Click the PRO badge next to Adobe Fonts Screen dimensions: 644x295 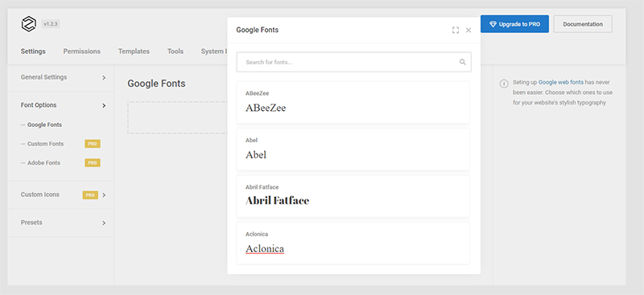click(93, 163)
